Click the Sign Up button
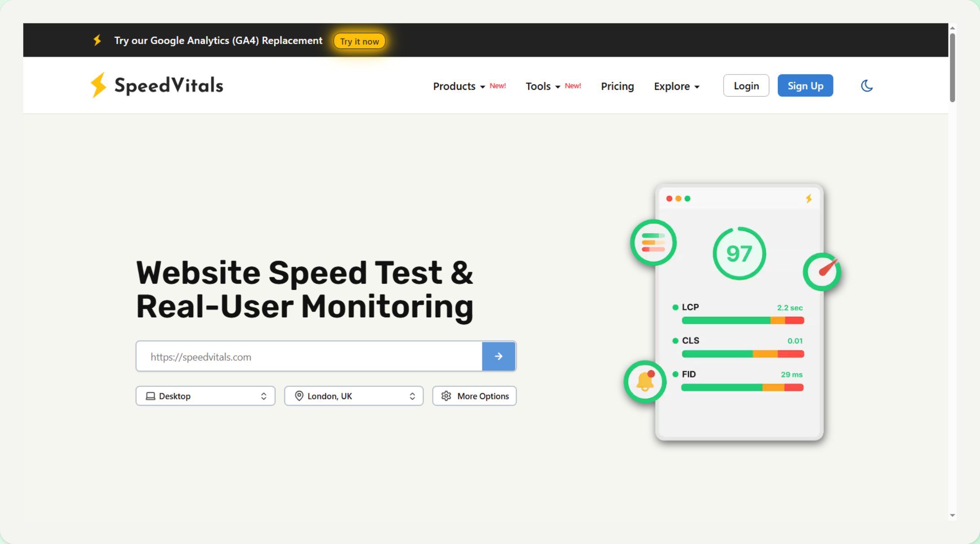Screen dimensions: 980x544 click(805, 86)
